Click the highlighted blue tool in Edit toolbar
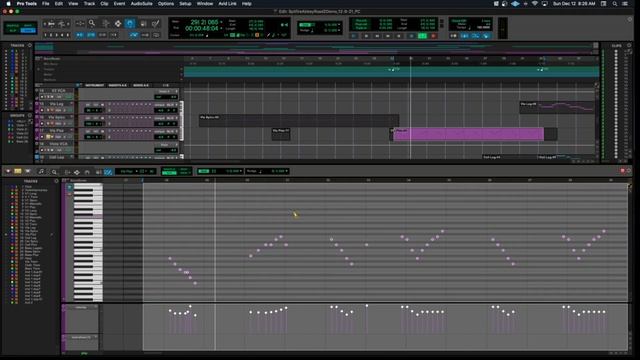Viewport: 640px width, 360px height. (x=130, y=24)
